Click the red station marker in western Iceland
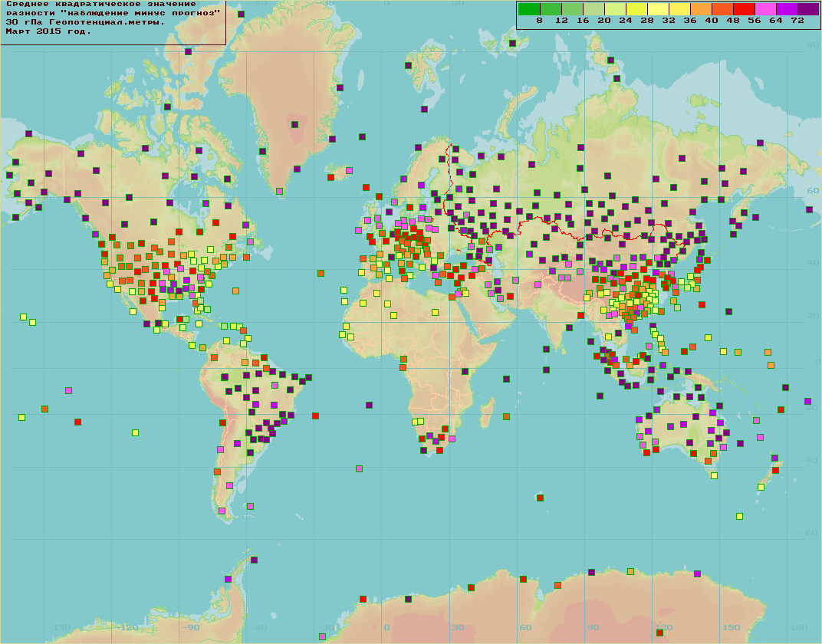 pos(330,178)
